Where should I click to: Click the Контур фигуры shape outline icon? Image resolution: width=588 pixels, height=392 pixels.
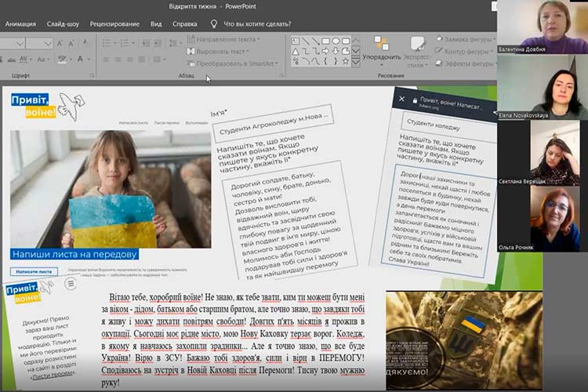tap(437, 52)
